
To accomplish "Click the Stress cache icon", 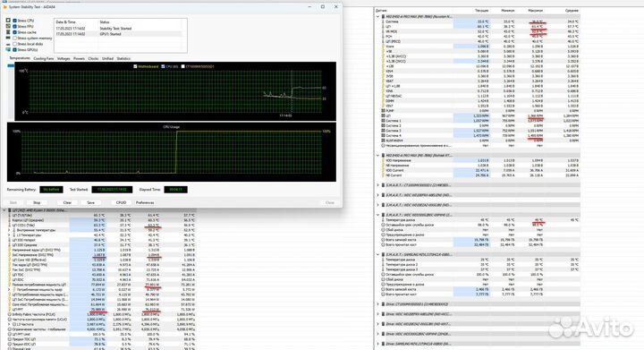I will pos(8,32).
